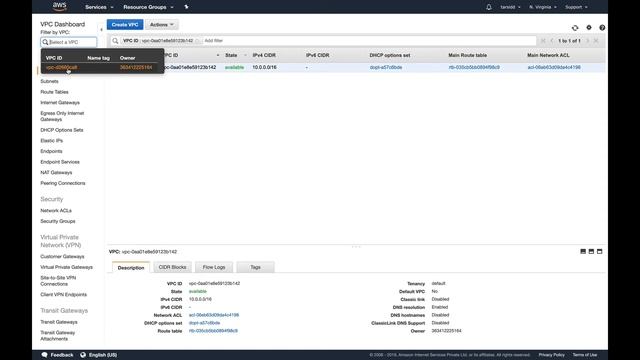Focus the Select a VPC filter field
640x360 pixels.
click(x=69, y=42)
